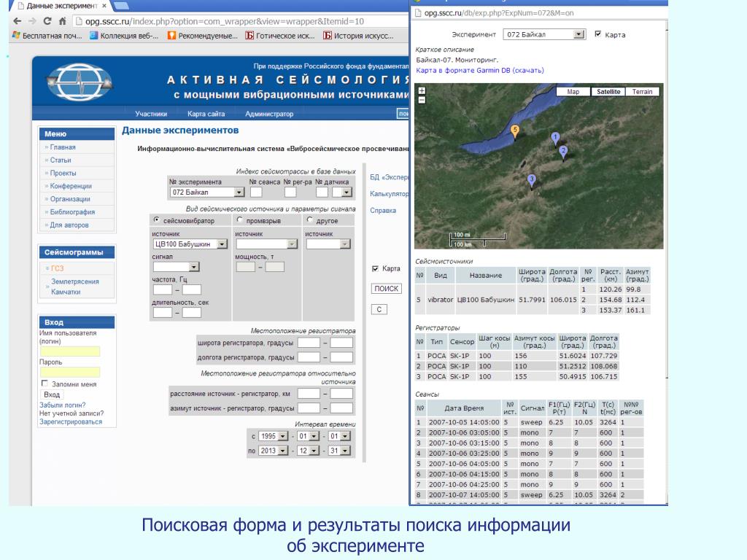Zoom out on the map with minus
Image resolution: width=747 pixels, height=560 pixels.
click(422, 99)
